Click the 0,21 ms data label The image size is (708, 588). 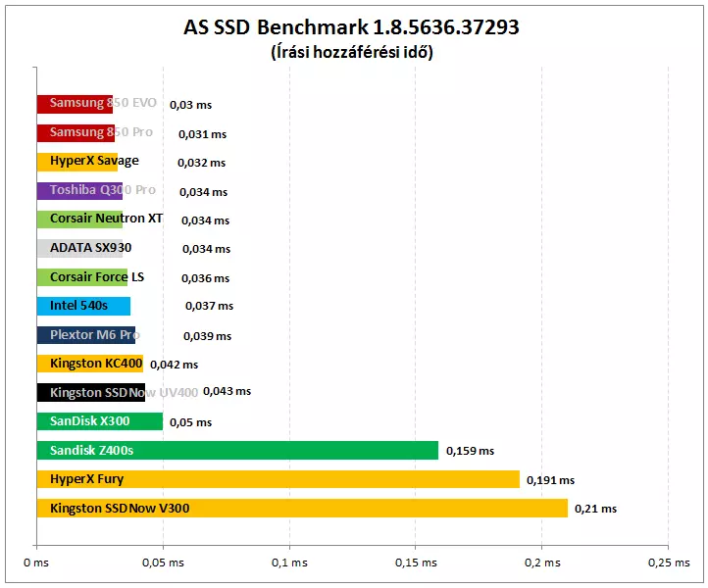click(595, 509)
